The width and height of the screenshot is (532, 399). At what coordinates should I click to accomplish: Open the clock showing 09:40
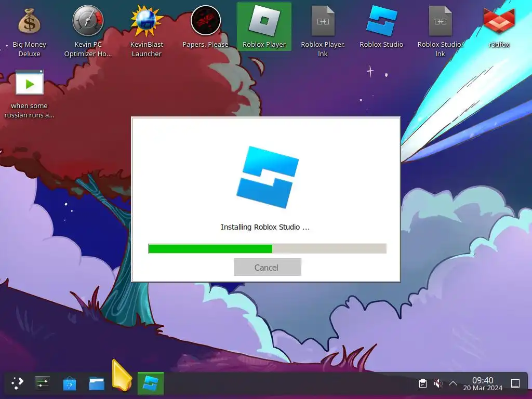point(483,384)
